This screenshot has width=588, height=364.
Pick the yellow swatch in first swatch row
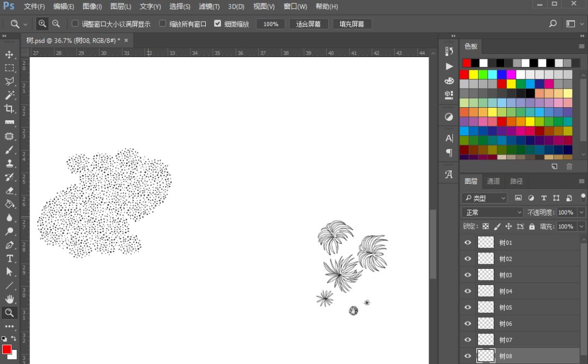pyautogui.click(x=474, y=75)
